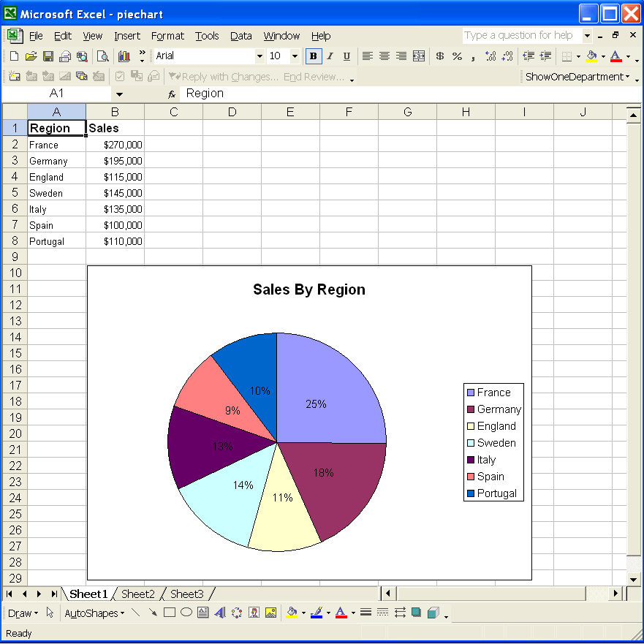Insert WordArt from the Drawing toolbar
This screenshot has width=644, height=644.
[219, 613]
